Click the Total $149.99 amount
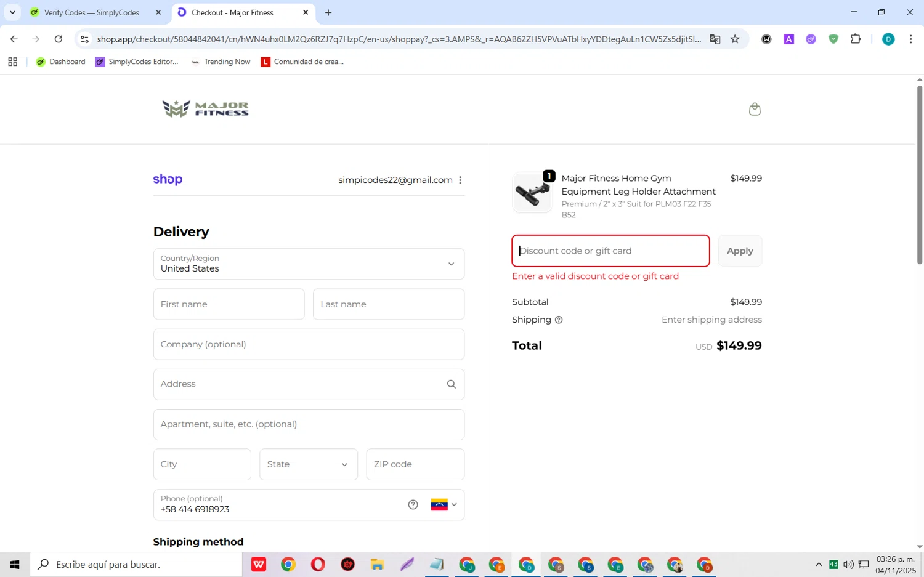 click(739, 345)
